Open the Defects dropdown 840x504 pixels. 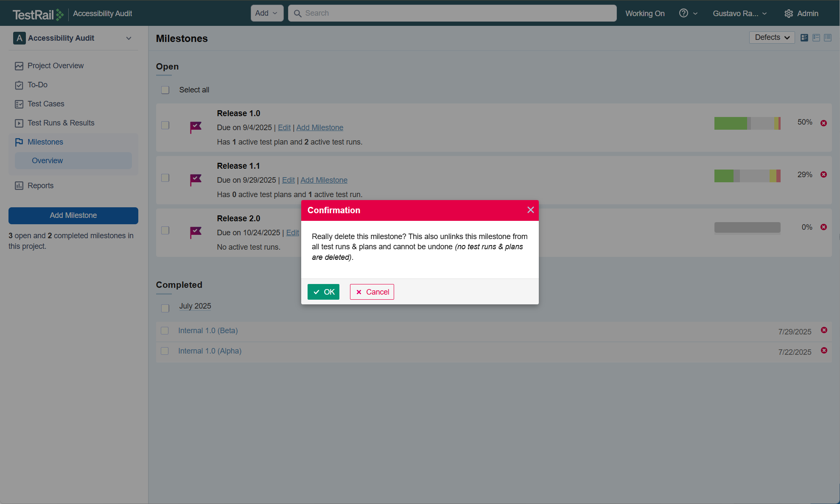coord(772,38)
